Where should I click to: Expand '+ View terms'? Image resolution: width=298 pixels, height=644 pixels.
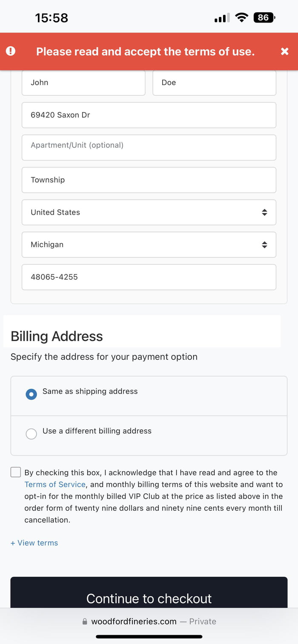point(34,543)
